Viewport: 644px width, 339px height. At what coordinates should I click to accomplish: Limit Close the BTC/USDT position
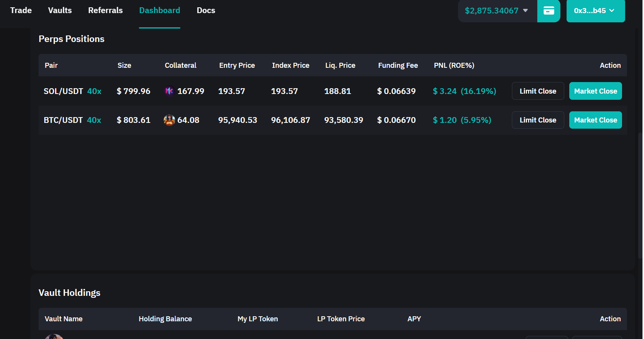[x=538, y=120]
